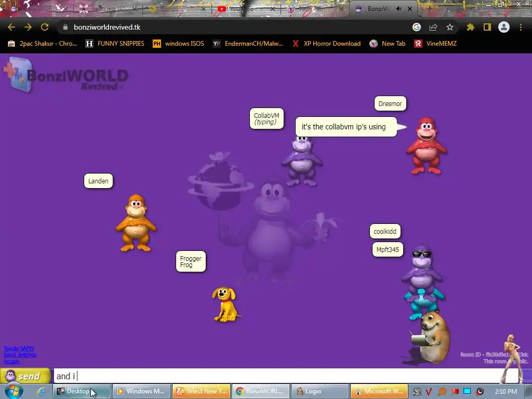Switch to Windows Media taskbar window
The width and height of the screenshot is (532, 399).
click(141, 391)
